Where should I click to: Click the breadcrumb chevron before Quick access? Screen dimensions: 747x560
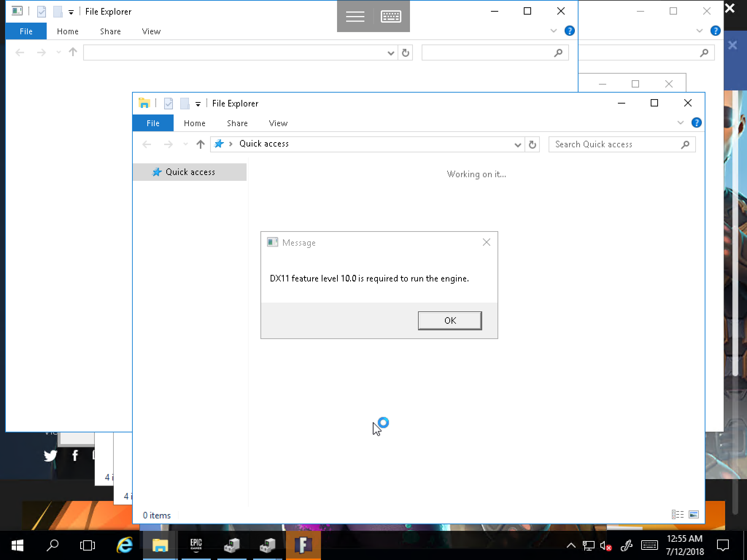point(231,144)
